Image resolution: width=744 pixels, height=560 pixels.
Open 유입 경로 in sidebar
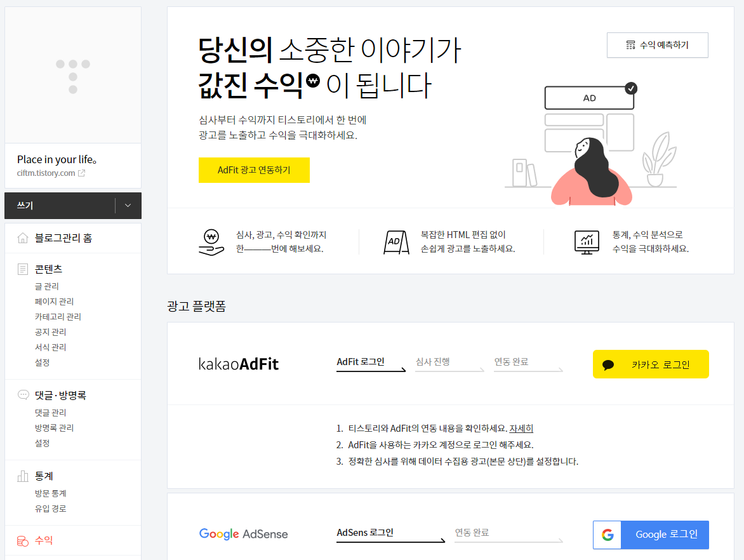(50, 509)
